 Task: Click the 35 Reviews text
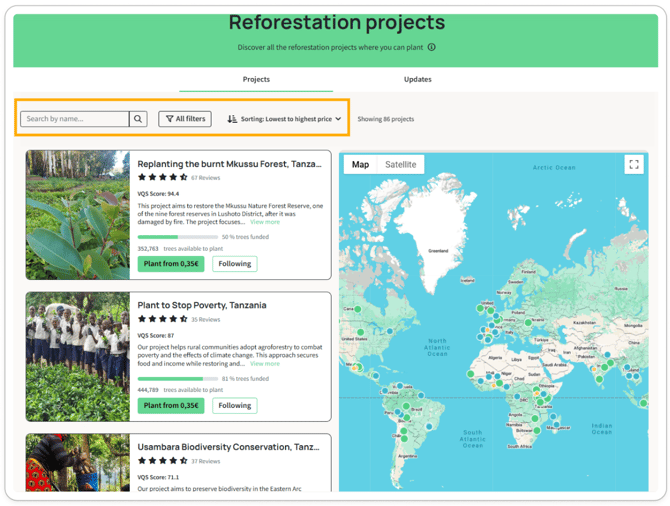click(206, 319)
